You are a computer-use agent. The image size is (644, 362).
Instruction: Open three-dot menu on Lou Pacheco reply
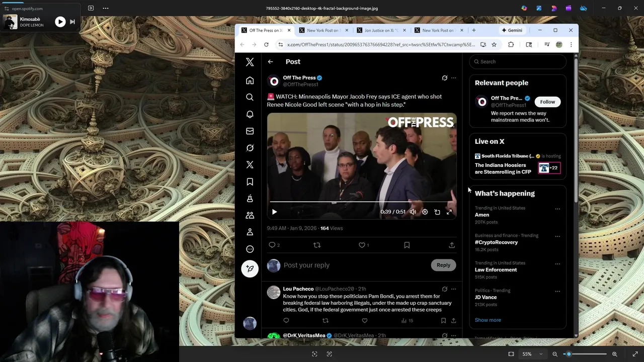click(453, 289)
